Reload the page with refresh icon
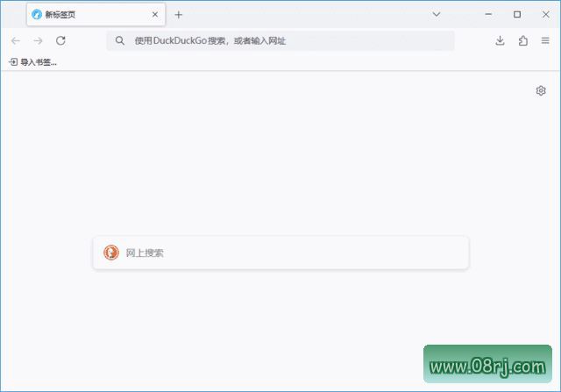 (x=60, y=40)
